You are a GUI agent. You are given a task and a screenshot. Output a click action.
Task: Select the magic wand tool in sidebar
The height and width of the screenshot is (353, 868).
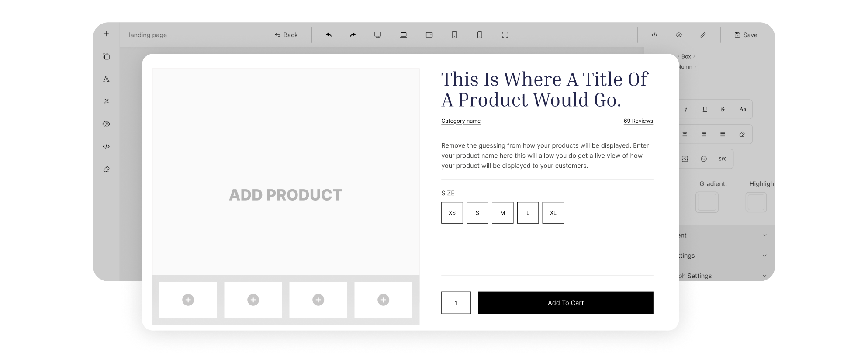106,101
